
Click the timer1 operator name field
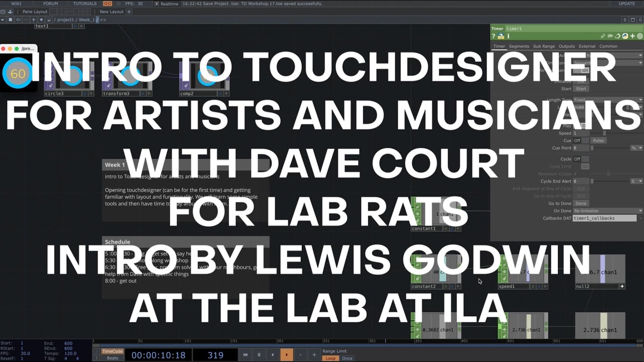click(573, 29)
